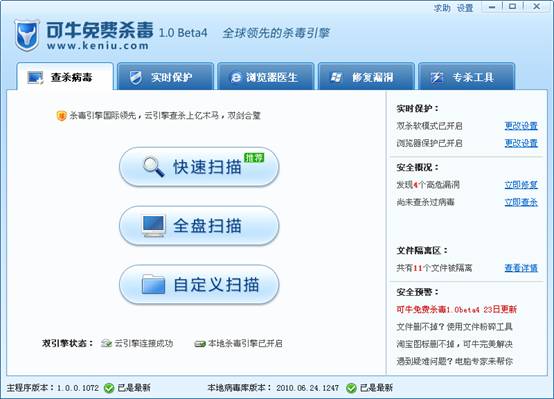Open the 设置 settings menu

(x=465, y=8)
